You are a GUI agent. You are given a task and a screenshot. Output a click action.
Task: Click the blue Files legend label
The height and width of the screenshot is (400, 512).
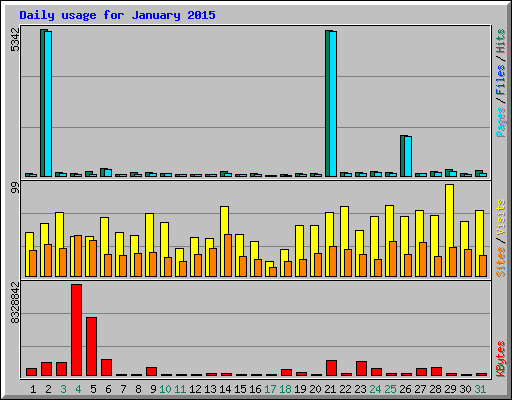coord(500,80)
